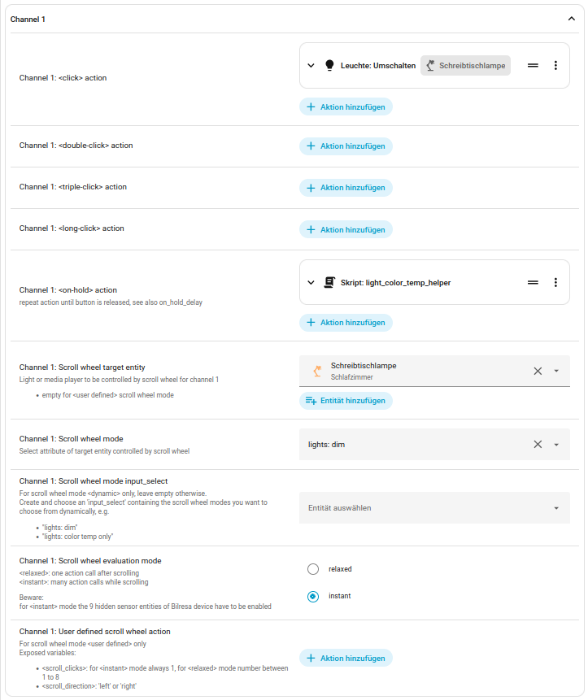Open the scroll wheel mode dropdown

[x=556, y=445]
